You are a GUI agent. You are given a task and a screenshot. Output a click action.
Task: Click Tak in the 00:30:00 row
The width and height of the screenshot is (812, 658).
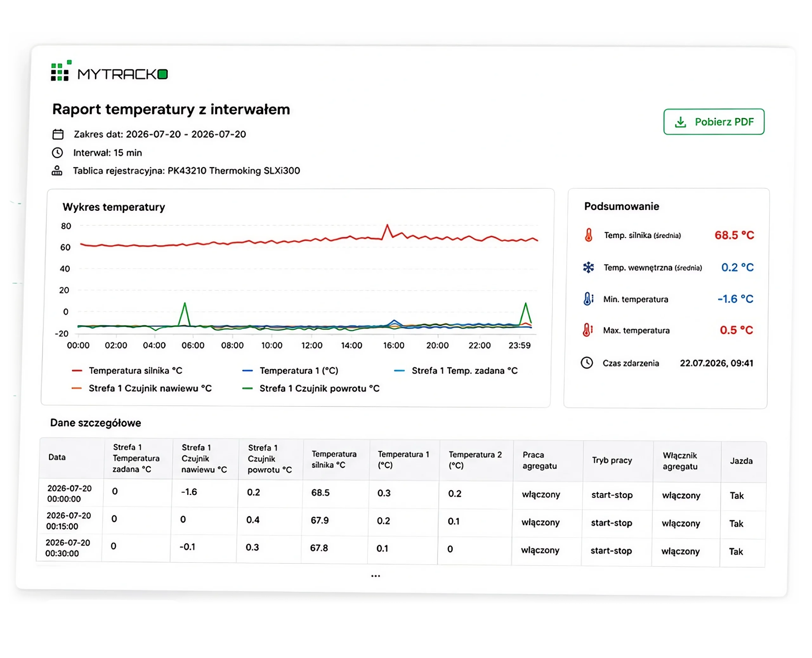coord(736,552)
